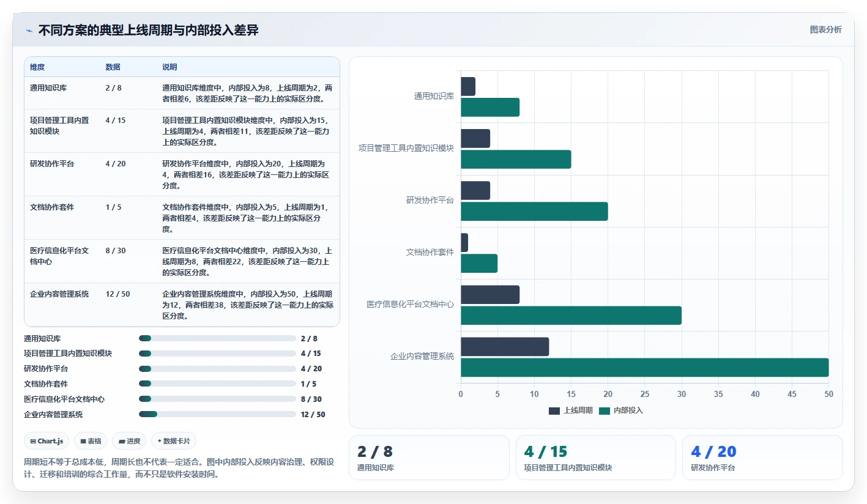
Task: Click the 12 / 50 value in the table
Action: pos(117,294)
